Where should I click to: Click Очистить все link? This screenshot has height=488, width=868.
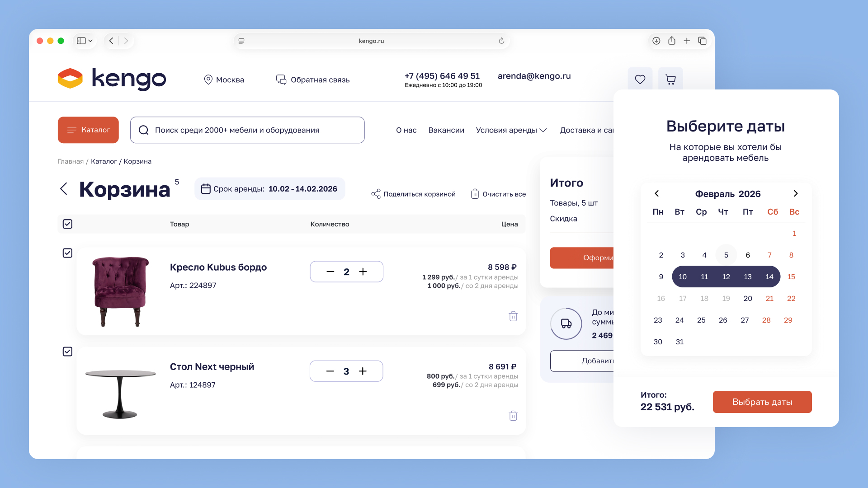(x=498, y=194)
